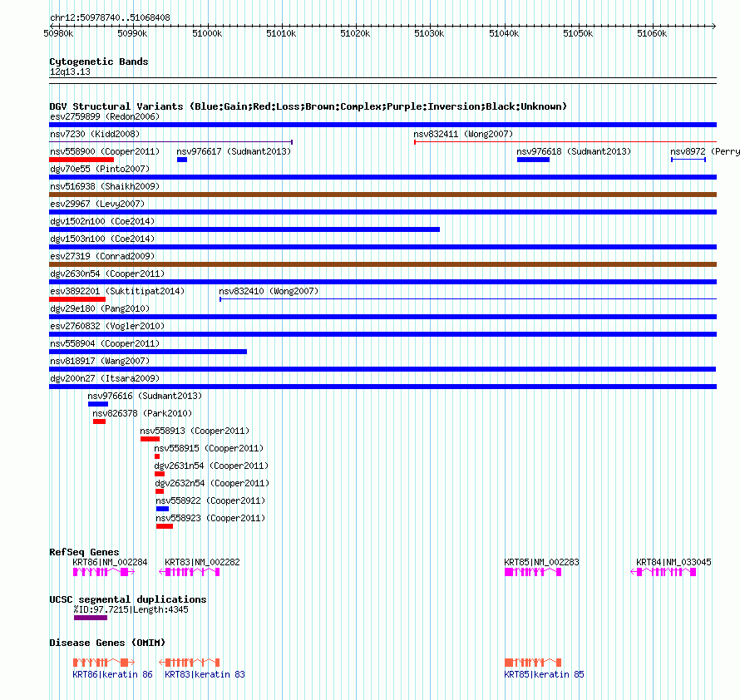Click the 50980k ruler position label
This screenshot has width=740, height=700.
click(x=58, y=33)
